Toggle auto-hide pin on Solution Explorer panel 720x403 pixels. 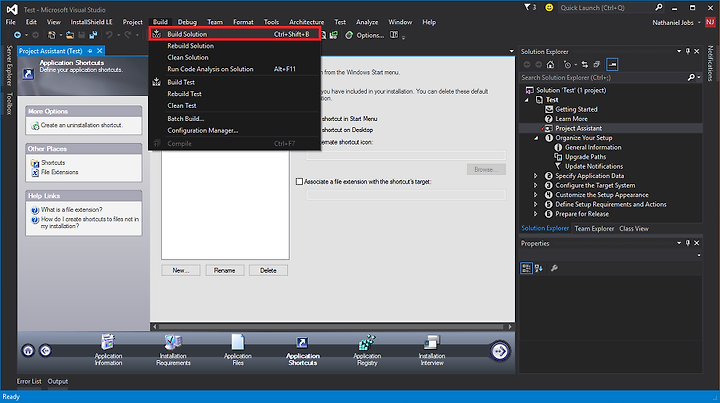point(688,51)
